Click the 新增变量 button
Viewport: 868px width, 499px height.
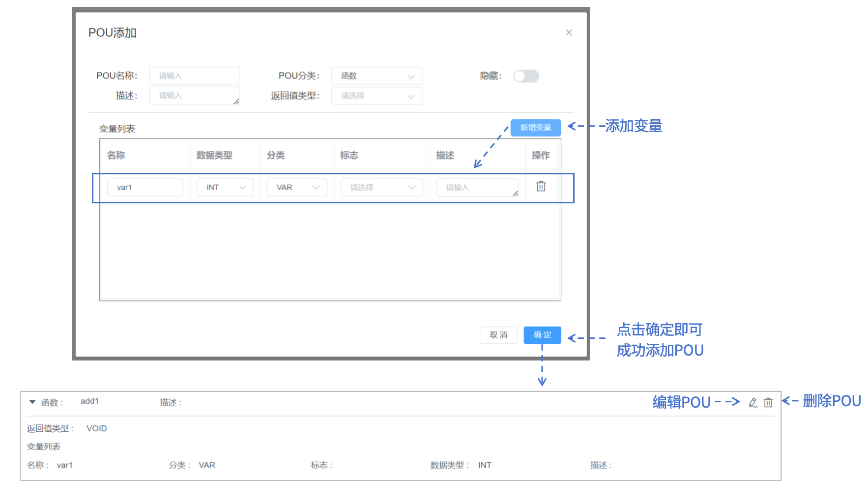[536, 128]
